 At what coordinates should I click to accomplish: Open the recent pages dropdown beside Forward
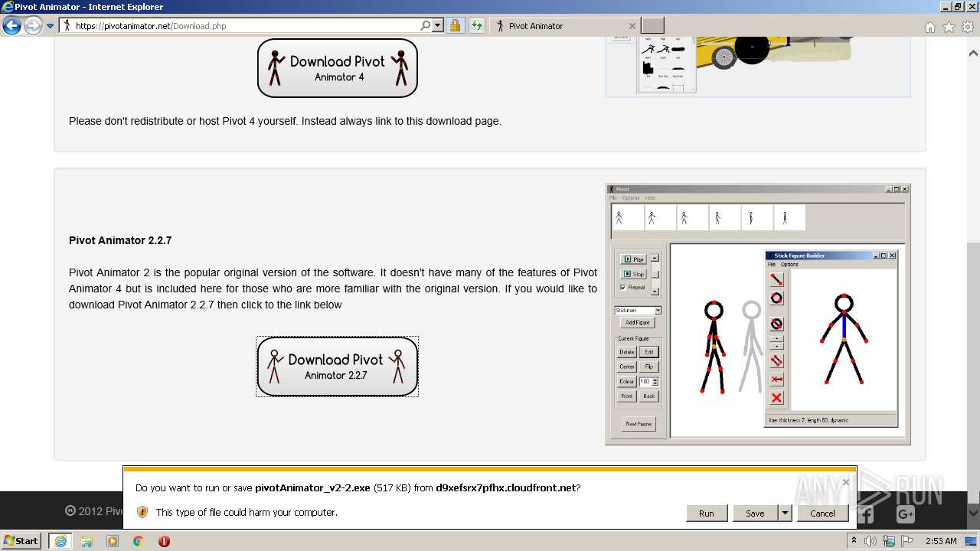(x=51, y=26)
